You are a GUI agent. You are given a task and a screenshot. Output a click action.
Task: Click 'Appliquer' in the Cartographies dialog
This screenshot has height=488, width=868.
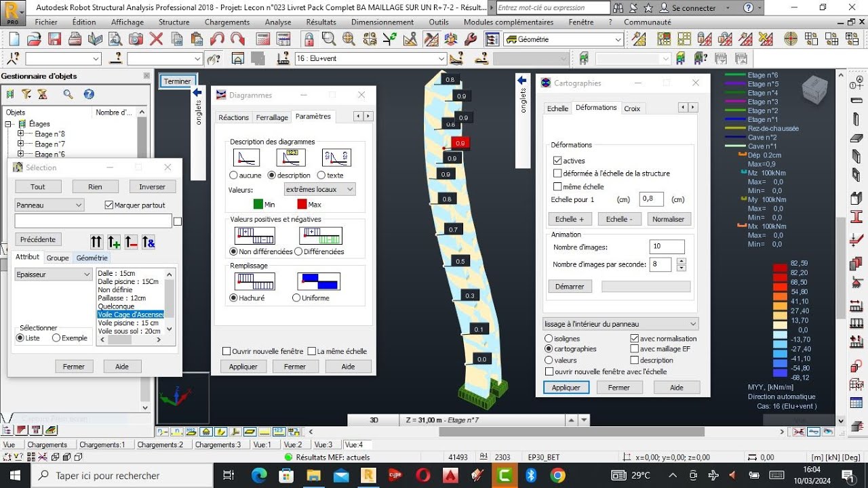click(566, 387)
